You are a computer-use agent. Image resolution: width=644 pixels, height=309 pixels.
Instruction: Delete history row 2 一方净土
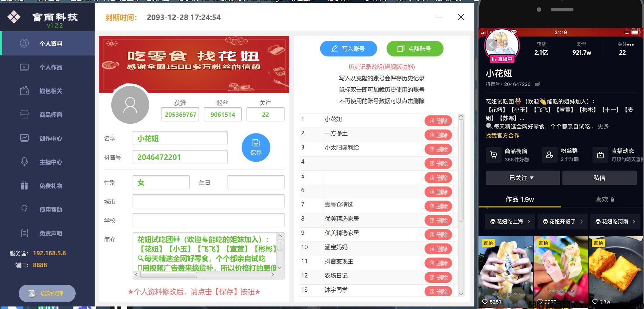(438, 135)
